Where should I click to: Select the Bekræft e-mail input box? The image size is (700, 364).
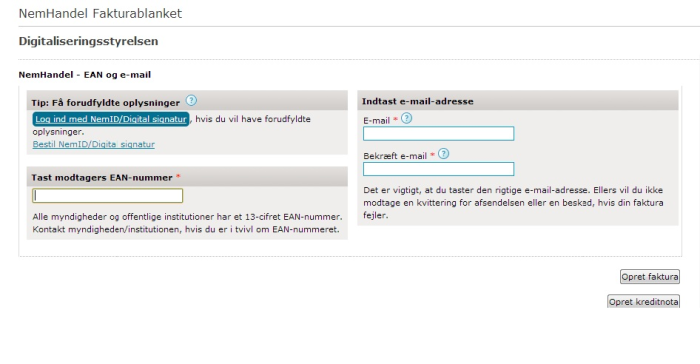tap(438, 169)
